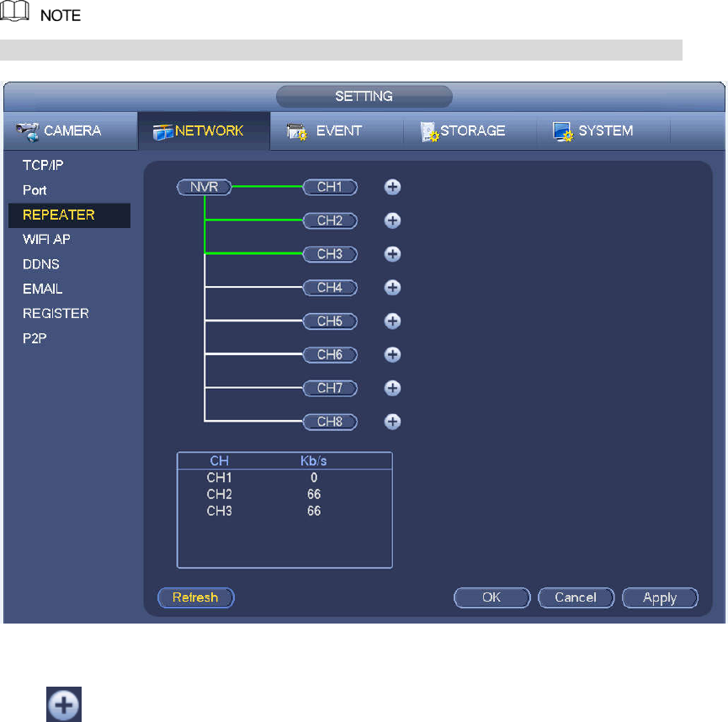Viewport: 728px width, 722px height.
Task: Click the CH3 row in bitrate table
Action: 284,511
